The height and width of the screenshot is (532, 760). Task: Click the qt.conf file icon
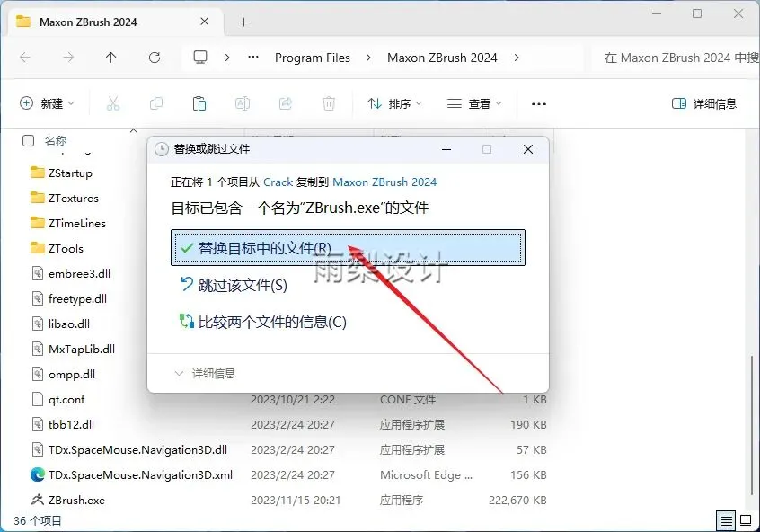click(x=38, y=399)
